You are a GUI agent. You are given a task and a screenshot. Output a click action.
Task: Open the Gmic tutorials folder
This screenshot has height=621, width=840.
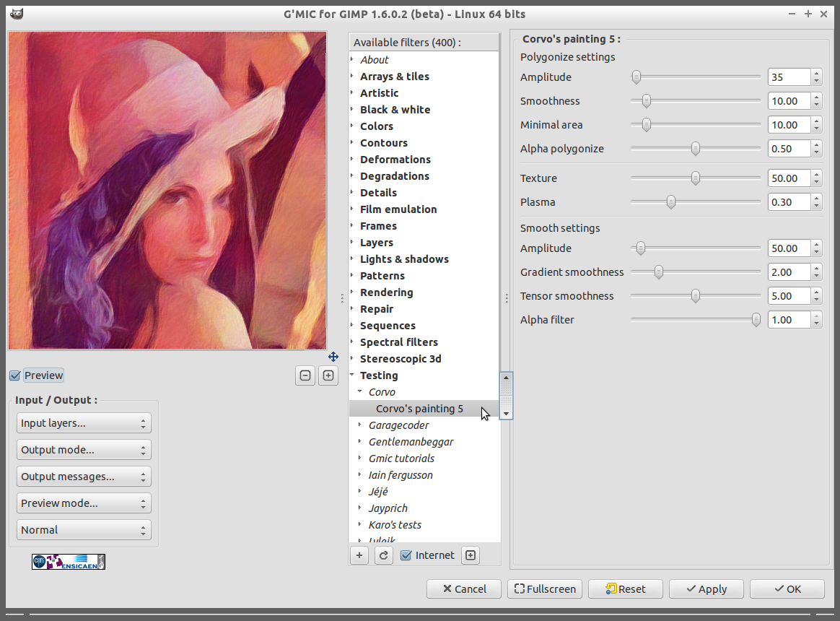coord(401,459)
